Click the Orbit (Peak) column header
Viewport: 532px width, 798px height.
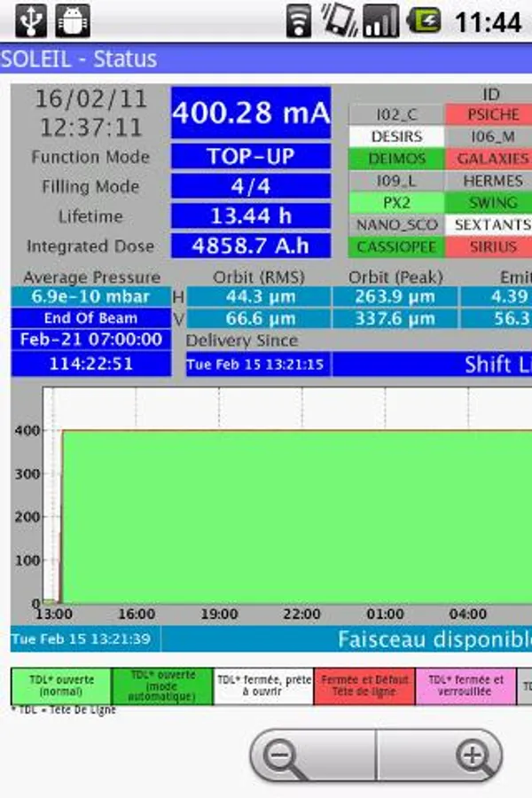395,278
